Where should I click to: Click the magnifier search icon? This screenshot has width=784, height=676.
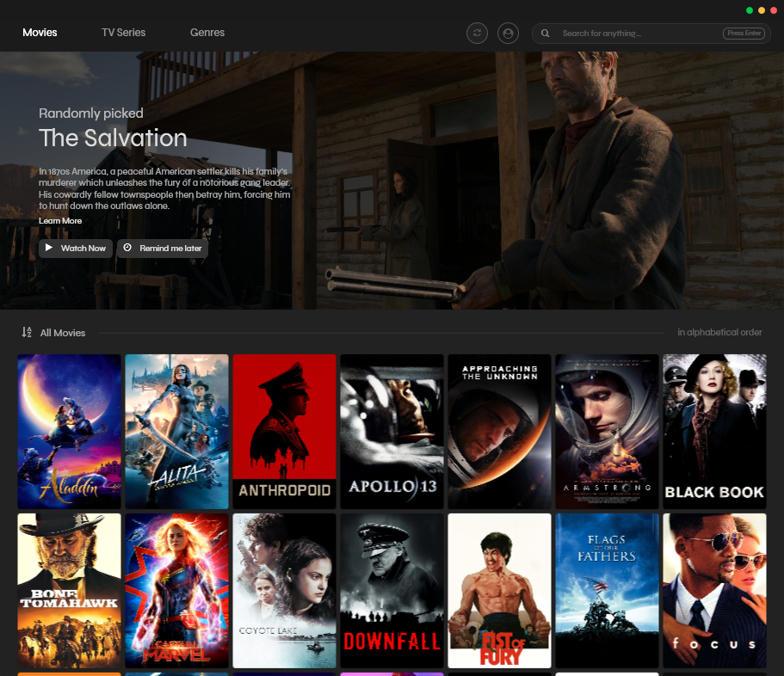coord(545,33)
